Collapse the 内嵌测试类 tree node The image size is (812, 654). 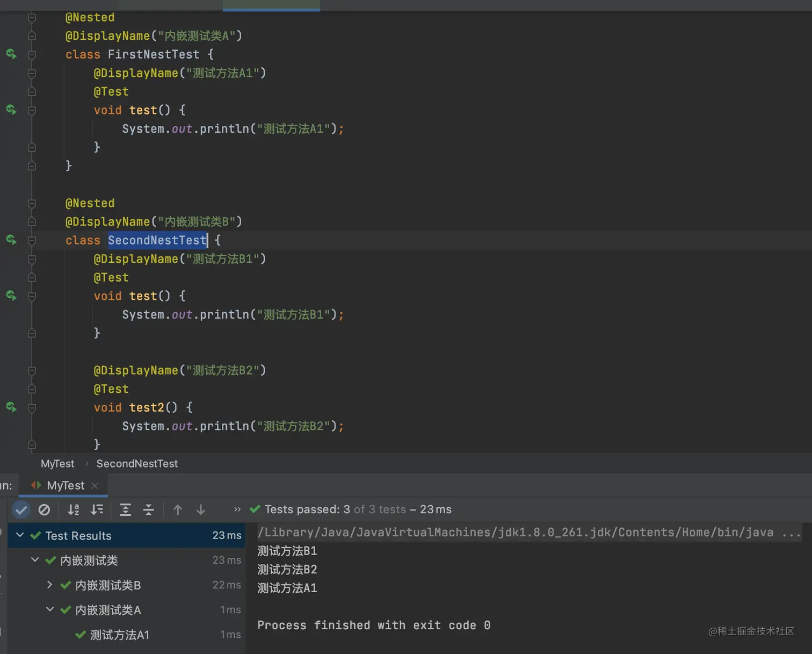click(x=35, y=560)
